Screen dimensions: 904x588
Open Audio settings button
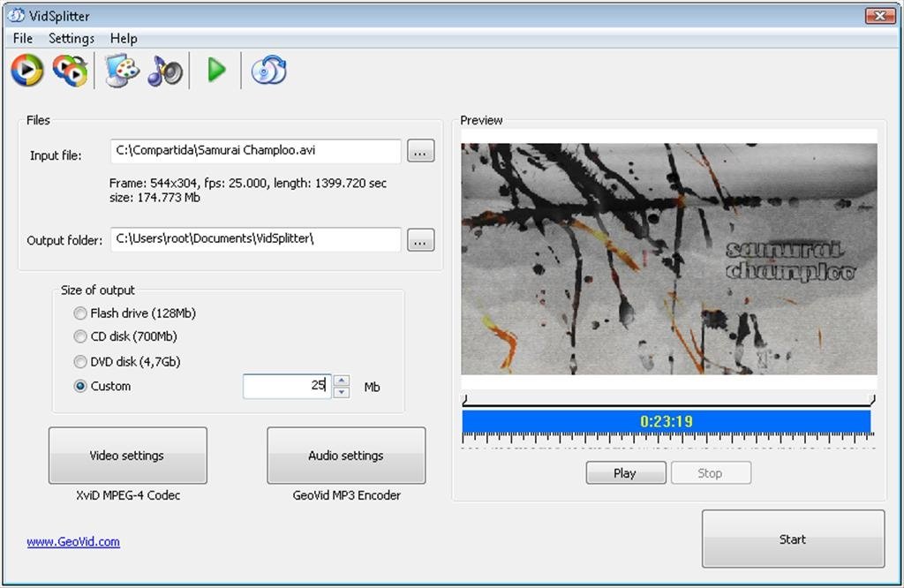point(346,456)
